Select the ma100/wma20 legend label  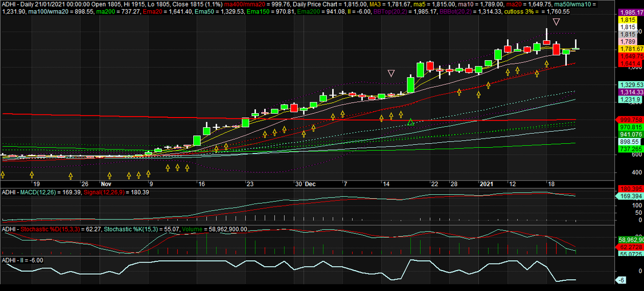[49, 11]
